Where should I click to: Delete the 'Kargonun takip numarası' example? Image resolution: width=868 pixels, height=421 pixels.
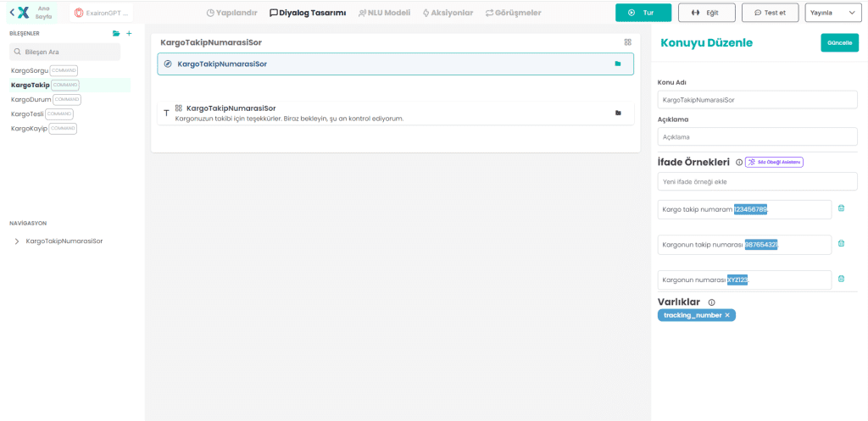[x=841, y=243]
